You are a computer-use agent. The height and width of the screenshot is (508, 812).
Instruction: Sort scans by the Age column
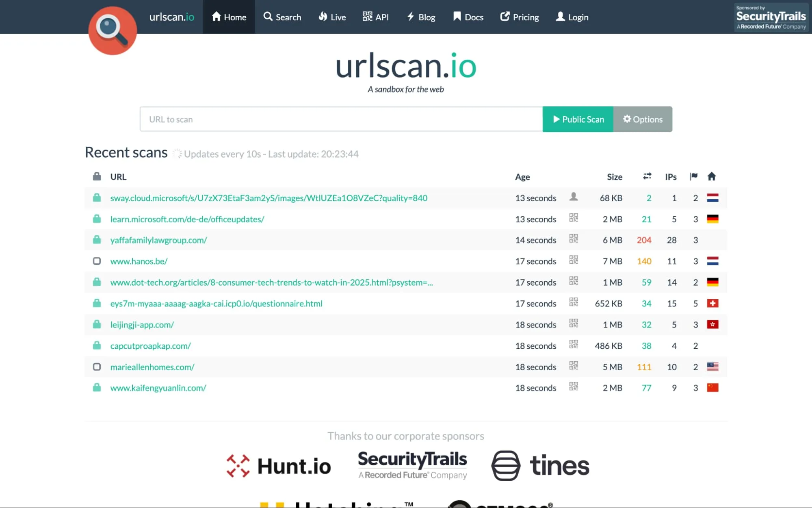522,177
